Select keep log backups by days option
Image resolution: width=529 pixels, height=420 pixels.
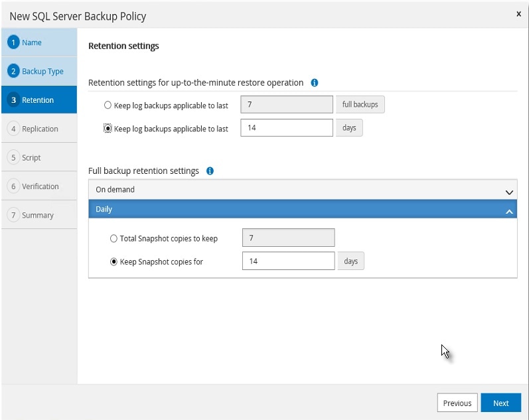(108, 129)
